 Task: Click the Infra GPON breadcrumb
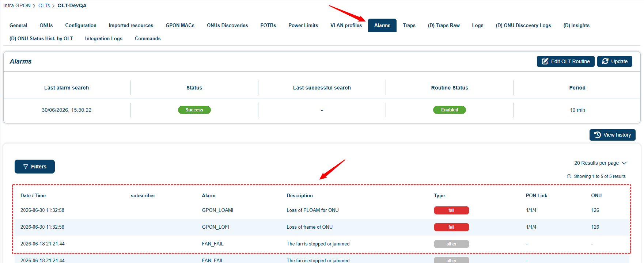[17, 5]
